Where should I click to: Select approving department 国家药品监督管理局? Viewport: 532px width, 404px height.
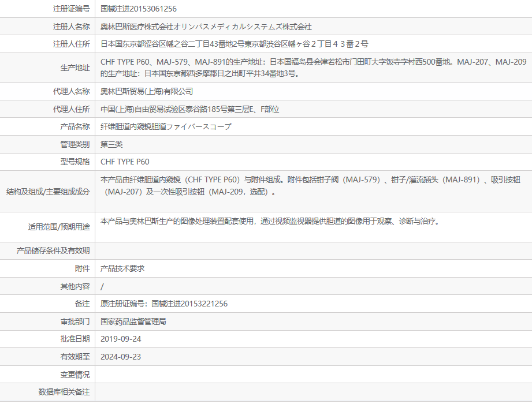(133, 321)
